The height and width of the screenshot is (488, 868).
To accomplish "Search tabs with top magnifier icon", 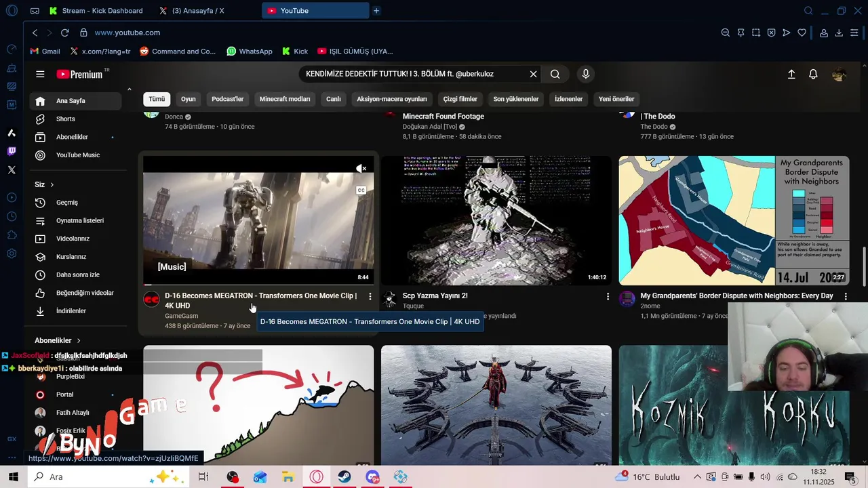I will [x=808, y=11].
